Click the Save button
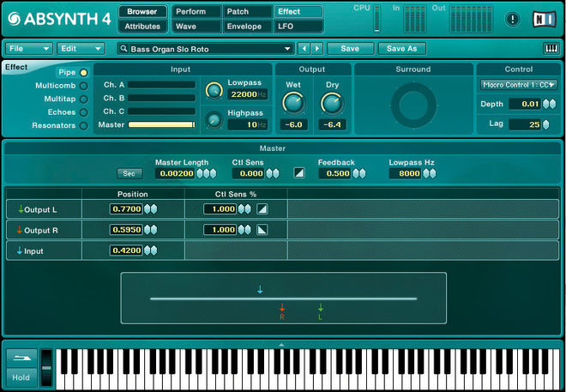Screen dimensions: 566x392 (x=350, y=48)
